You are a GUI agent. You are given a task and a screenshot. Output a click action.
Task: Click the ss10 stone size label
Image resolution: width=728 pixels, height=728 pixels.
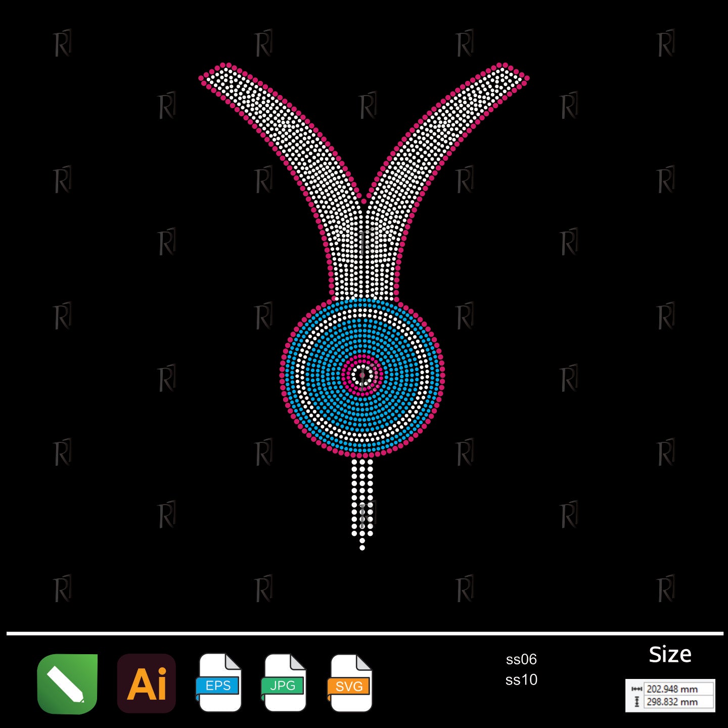521,680
